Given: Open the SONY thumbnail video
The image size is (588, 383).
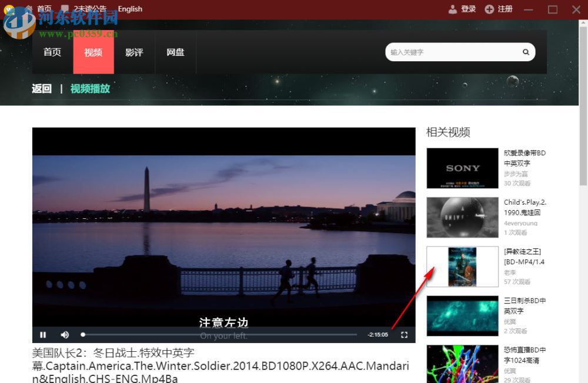Looking at the screenshot, I should coord(462,168).
